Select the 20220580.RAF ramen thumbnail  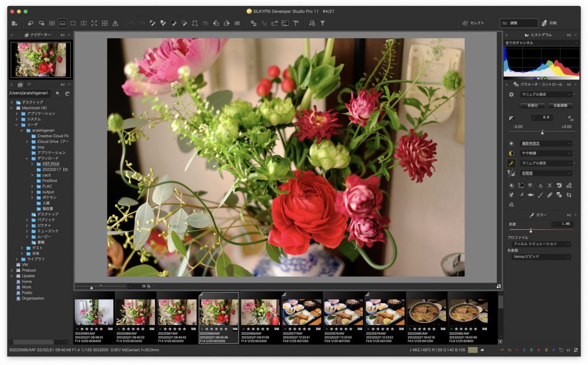click(x=427, y=313)
